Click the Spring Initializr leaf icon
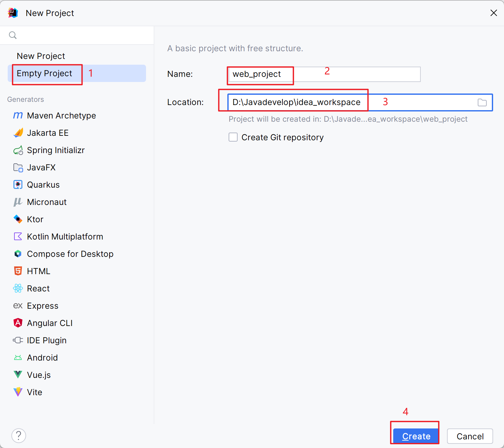 tap(18, 150)
